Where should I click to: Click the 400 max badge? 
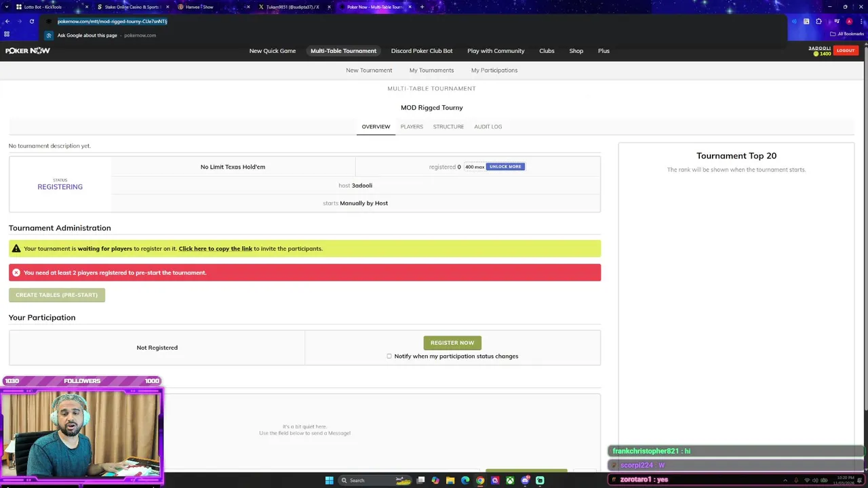tap(474, 167)
